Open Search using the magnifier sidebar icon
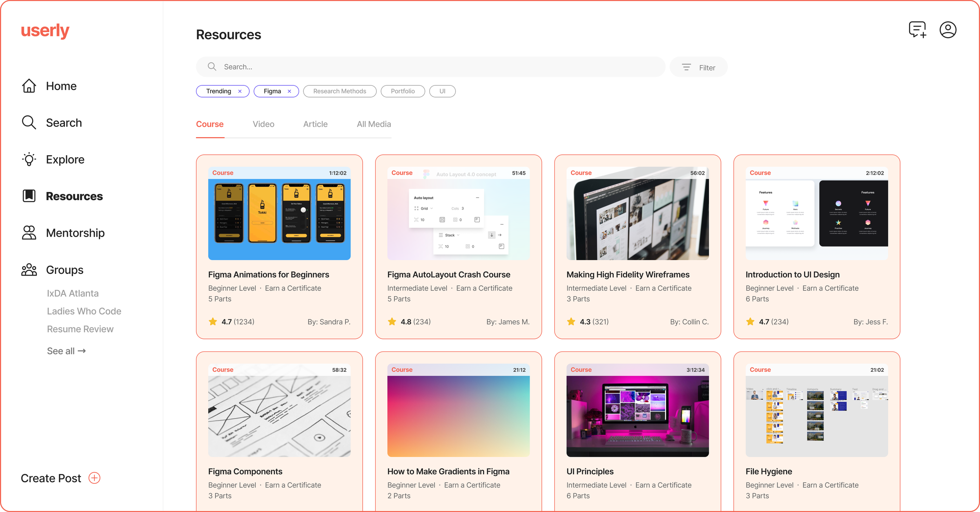Viewport: 980px width, 512px height. point(29,122)
